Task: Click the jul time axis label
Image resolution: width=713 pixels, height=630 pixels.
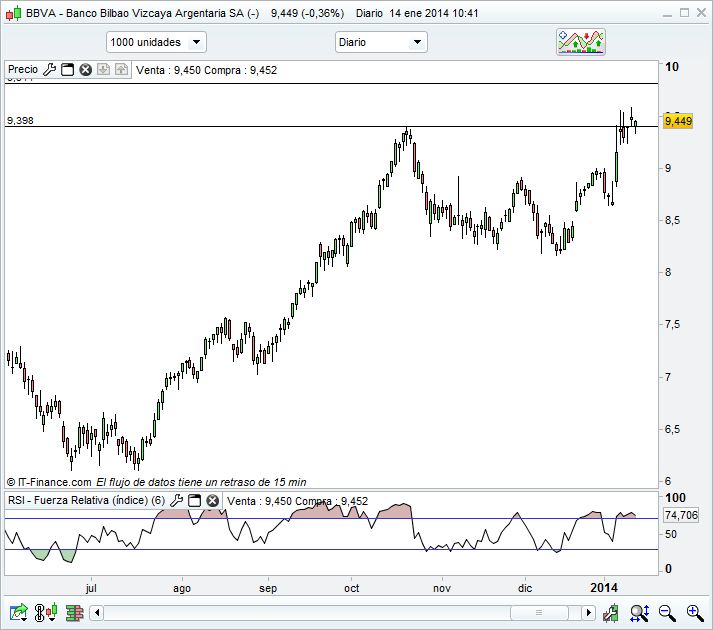Action: pyautogui.click(x=91, y=588)
